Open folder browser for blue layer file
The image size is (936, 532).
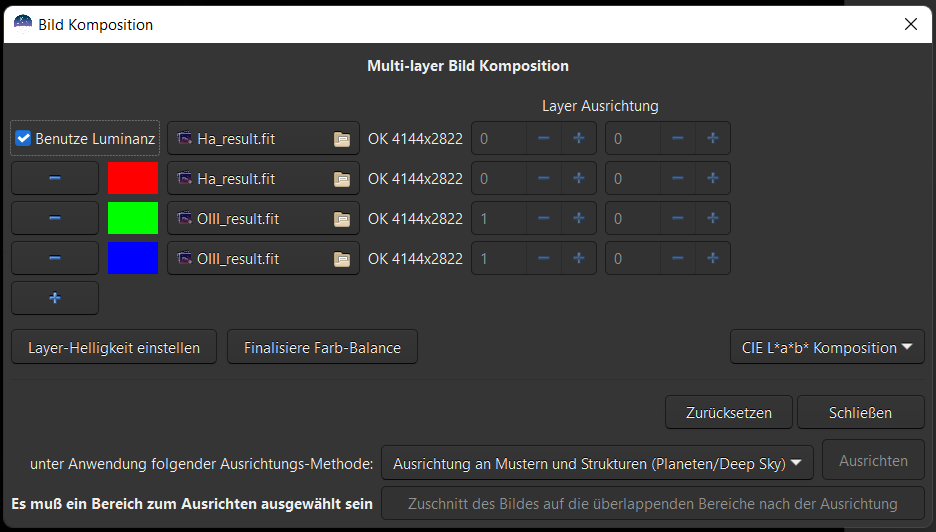(342, 259)
